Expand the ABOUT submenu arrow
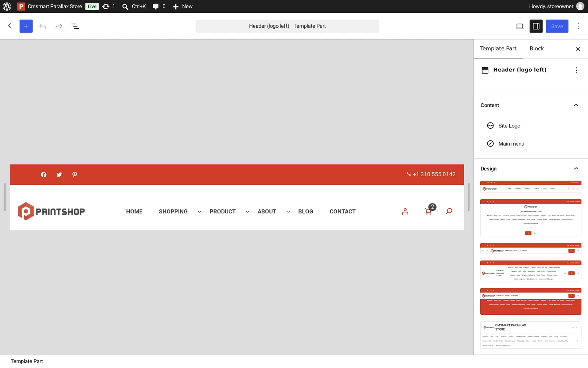 [x=288, y=212]
